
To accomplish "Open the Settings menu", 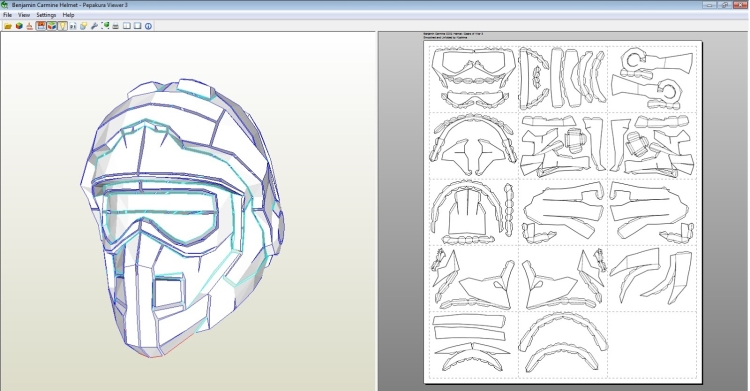I will click(x=46, y=15).
